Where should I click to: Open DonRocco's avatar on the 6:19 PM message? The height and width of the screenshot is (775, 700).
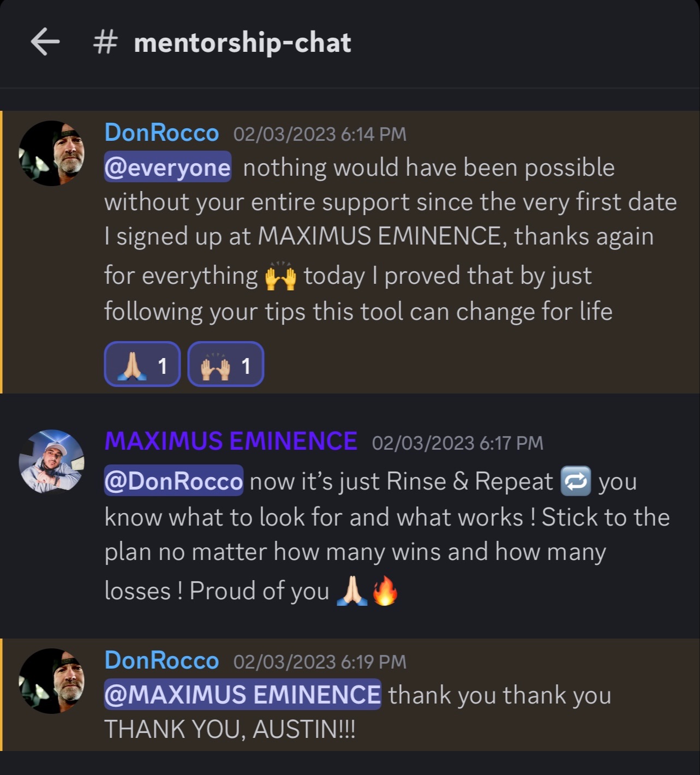click(51, 681)
